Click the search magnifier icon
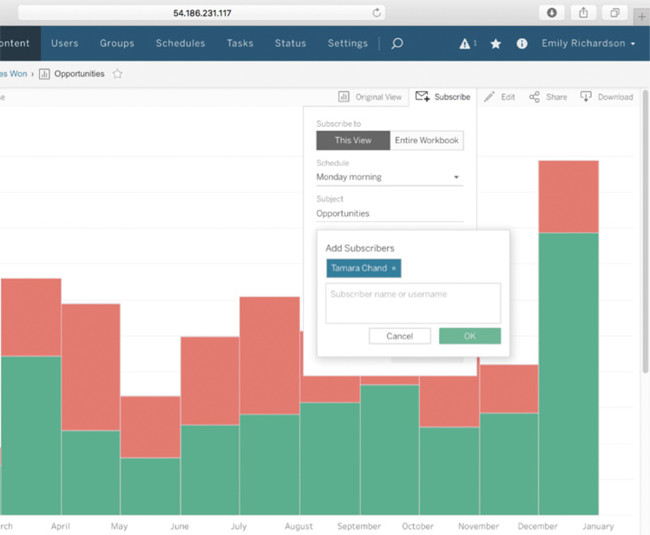Viewport: 650px width, 535px height. click(397, 44)
